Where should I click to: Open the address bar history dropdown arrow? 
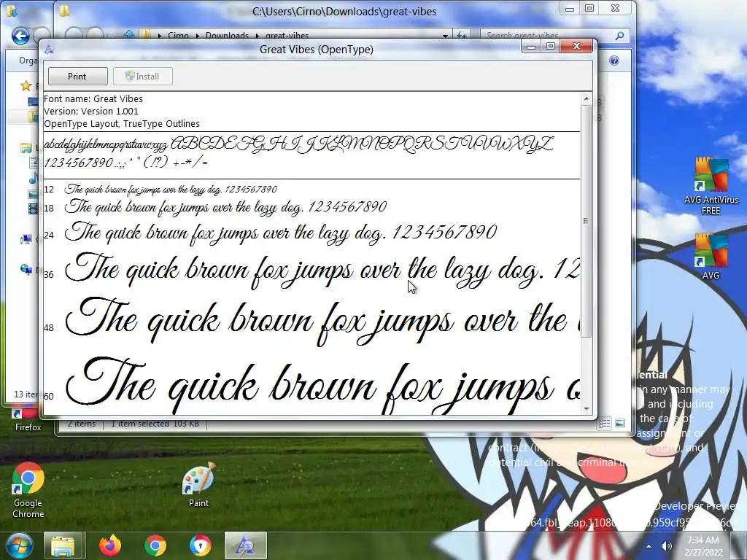[445, 36]
